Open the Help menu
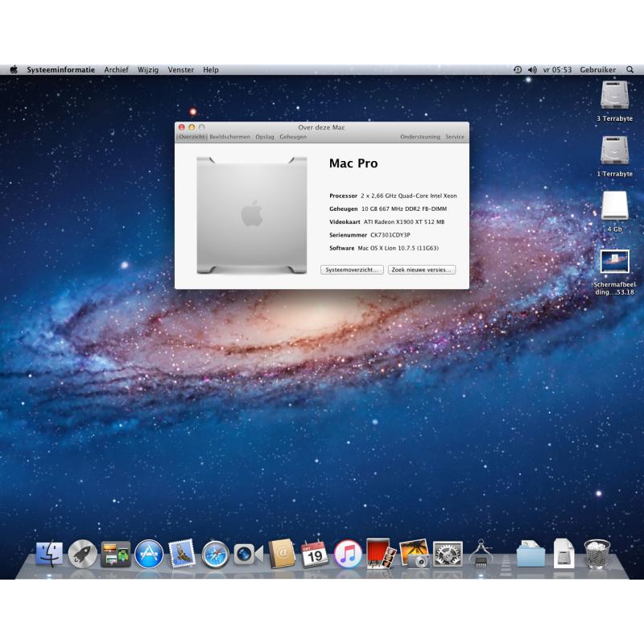Image resolution: width=644 pixels, height=644 pixels. click(x=211, y=70)
